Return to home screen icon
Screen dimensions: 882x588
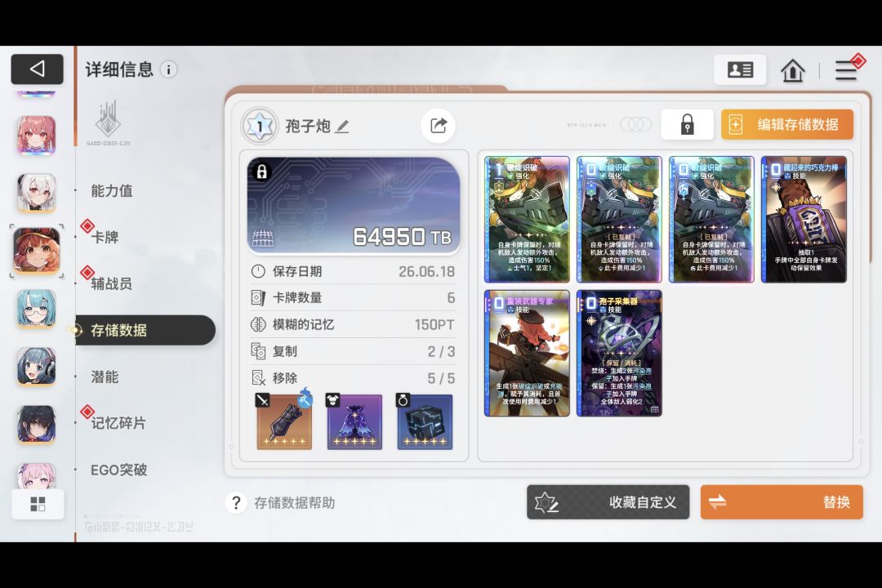792,70
